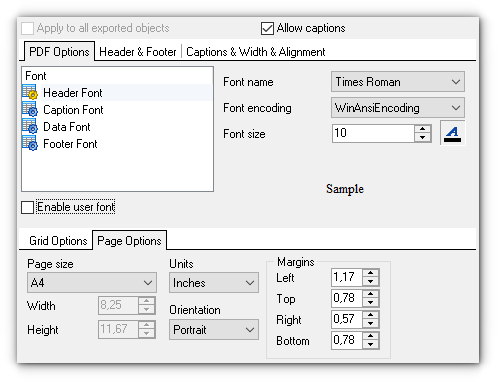Select Header Font in the font list
498x382 pixels.
(73, 93)
